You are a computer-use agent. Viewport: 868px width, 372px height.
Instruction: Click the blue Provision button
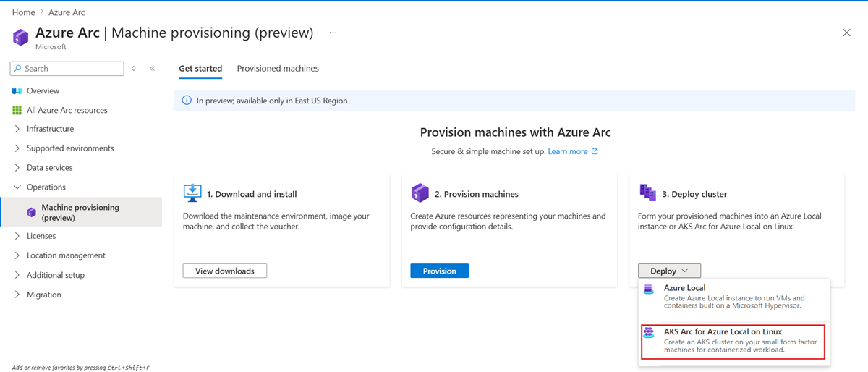point(440,271)
